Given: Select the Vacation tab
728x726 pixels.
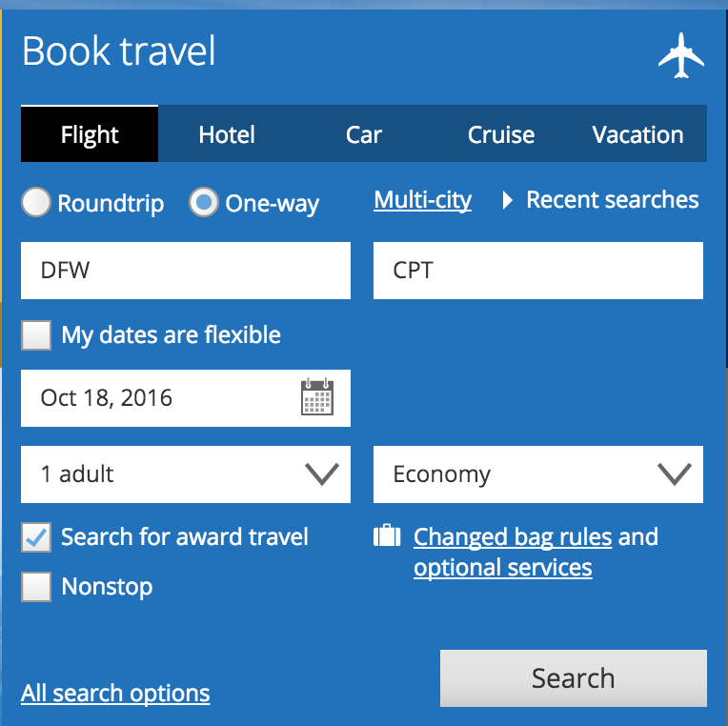Looking at the screenshot, I should click(637, 134).
